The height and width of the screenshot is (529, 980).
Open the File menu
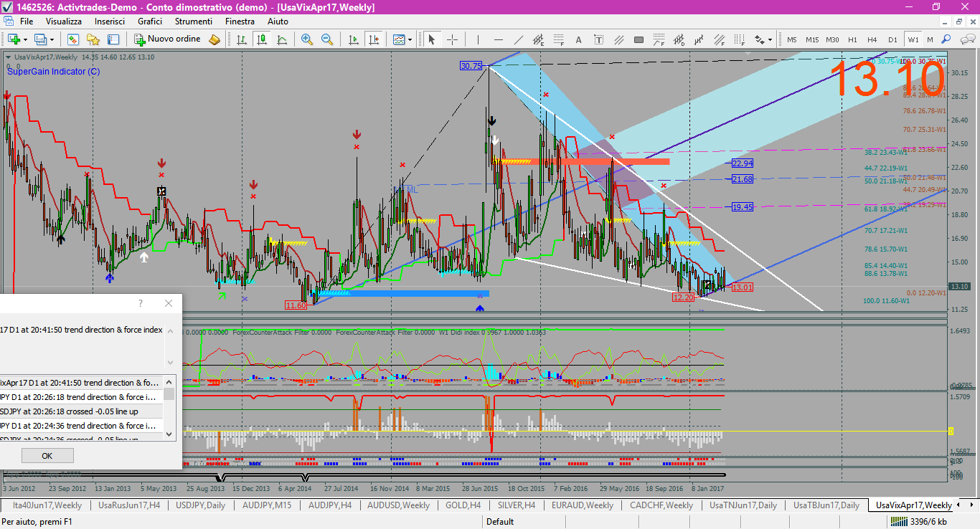click(x=27, y=22)
